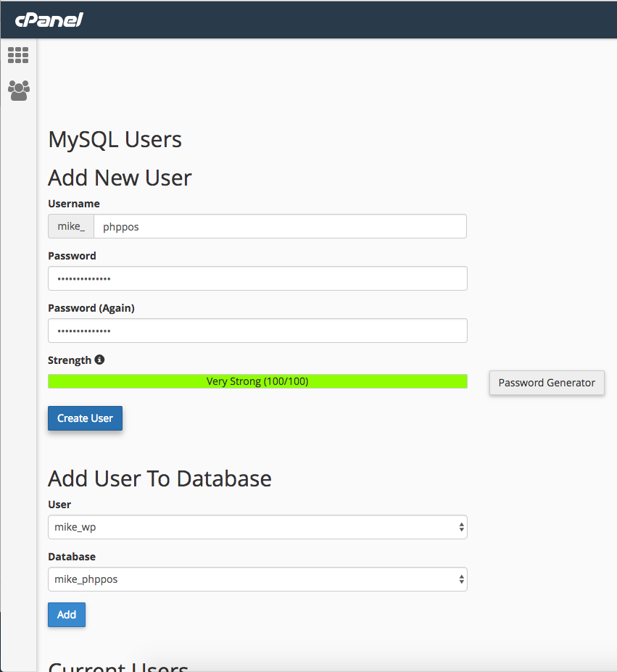Expand the Database dropdown showing mike_phppos
This screenshot has height=672, width=617.
pos(257,579)
